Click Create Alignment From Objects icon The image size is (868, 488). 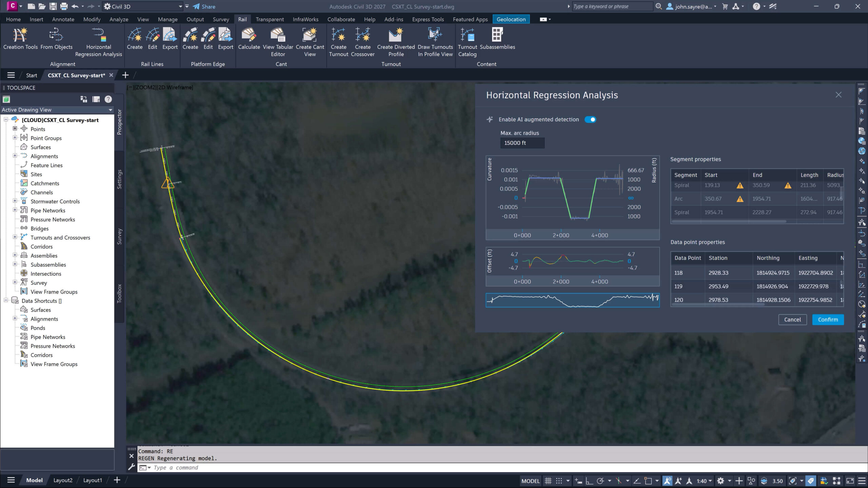(56, 39)
